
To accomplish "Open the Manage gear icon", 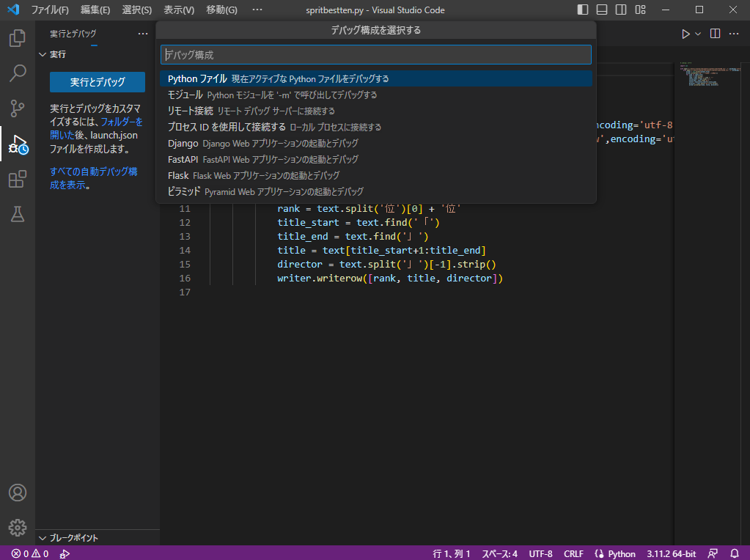I will [17, 528].
